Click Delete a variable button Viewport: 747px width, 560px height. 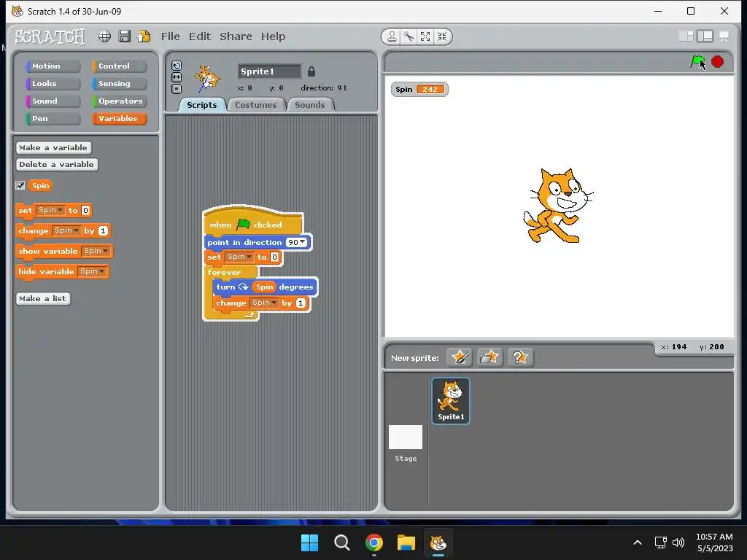pos(57,164)
